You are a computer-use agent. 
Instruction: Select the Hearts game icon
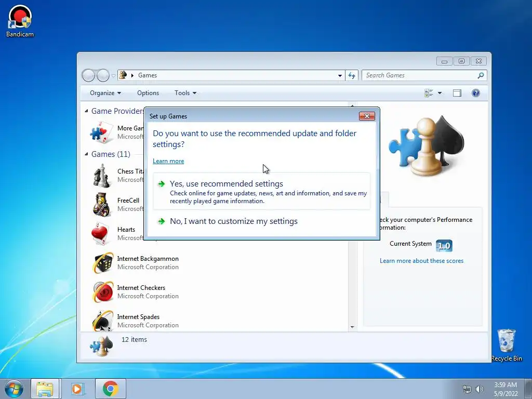[x=101, y=234]
